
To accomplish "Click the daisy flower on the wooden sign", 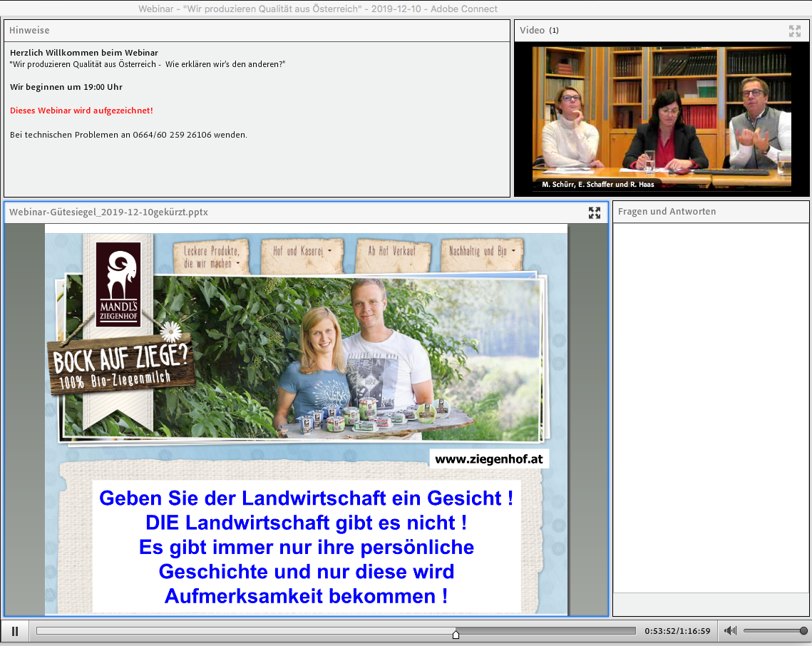I will 171,332.
